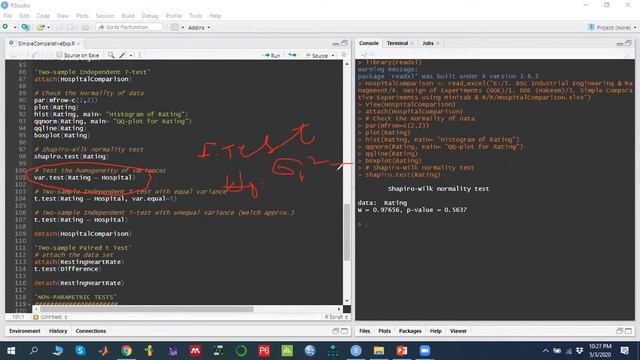Maximize the Environment pane
The width and height of the screenshot is (640, 360).
(344, 331)
